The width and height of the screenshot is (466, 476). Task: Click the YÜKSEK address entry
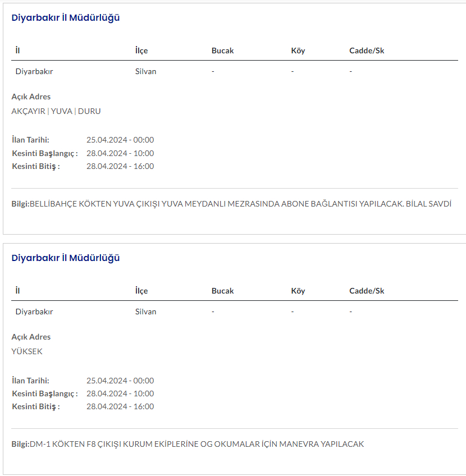pyautogui.click(x=27, y=351)
